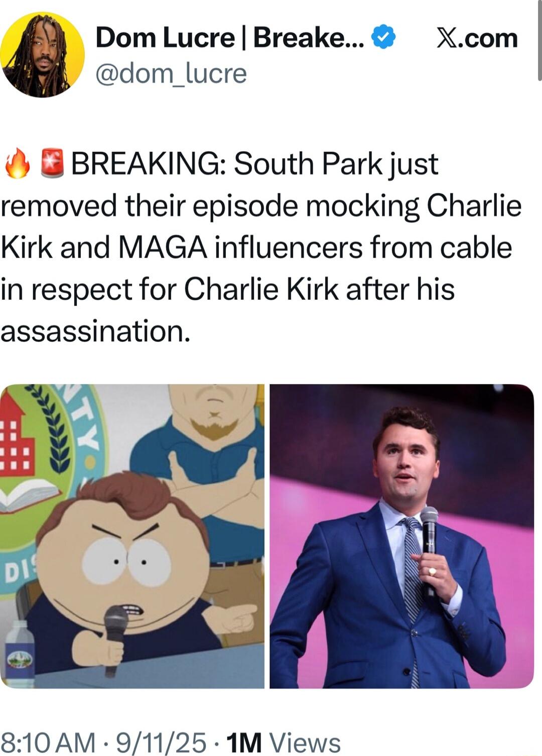Click the blue verified checkmark badge
The height and width of the screenshot is (756, 542).
pyautogui.click(x=384, y=38)
